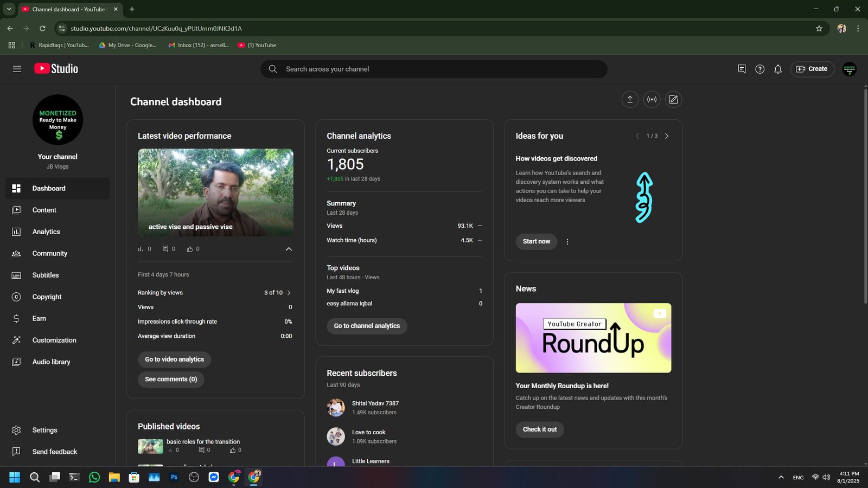Viewport: 868px width, 488px height.
Task: Open File Explorer from the taskbar
Action: [x=114, y=477]
